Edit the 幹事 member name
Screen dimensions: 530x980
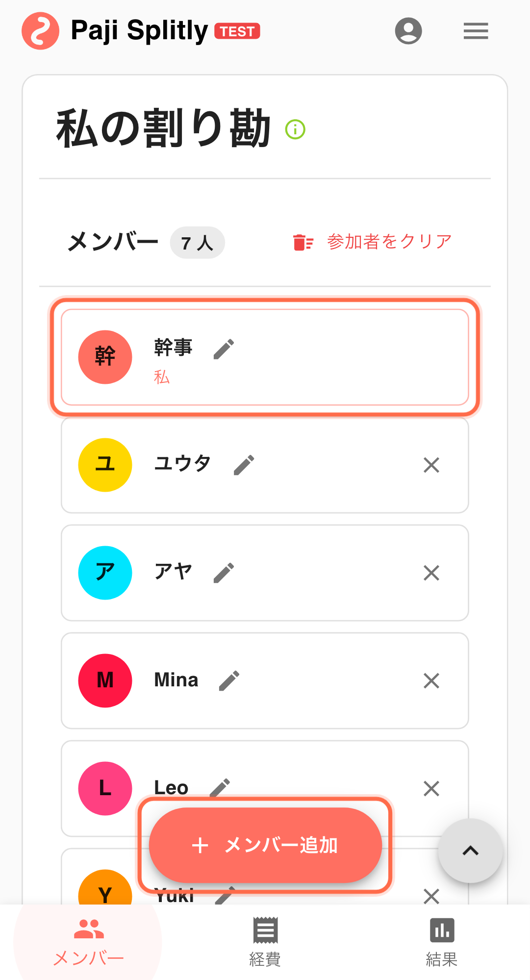tap(224, 349)
